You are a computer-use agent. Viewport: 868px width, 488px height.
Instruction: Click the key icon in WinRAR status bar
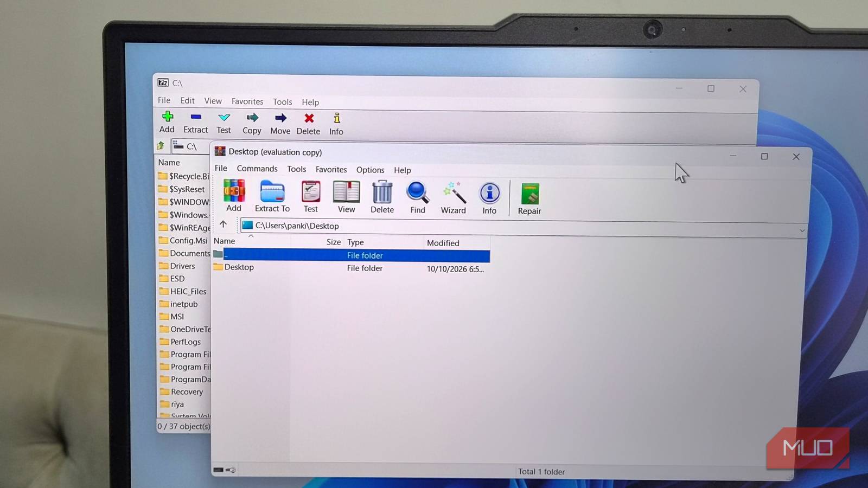pyautogui.click(x=231, y=470)
